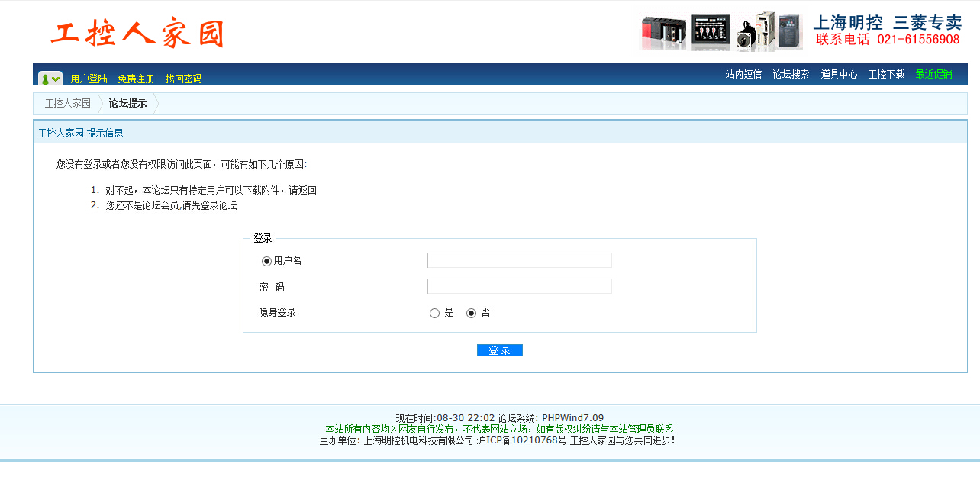Viewport: 980px width, 483px height.
Task: Choose 否 for 隐身登录
Action: click(x=471, y=313)
